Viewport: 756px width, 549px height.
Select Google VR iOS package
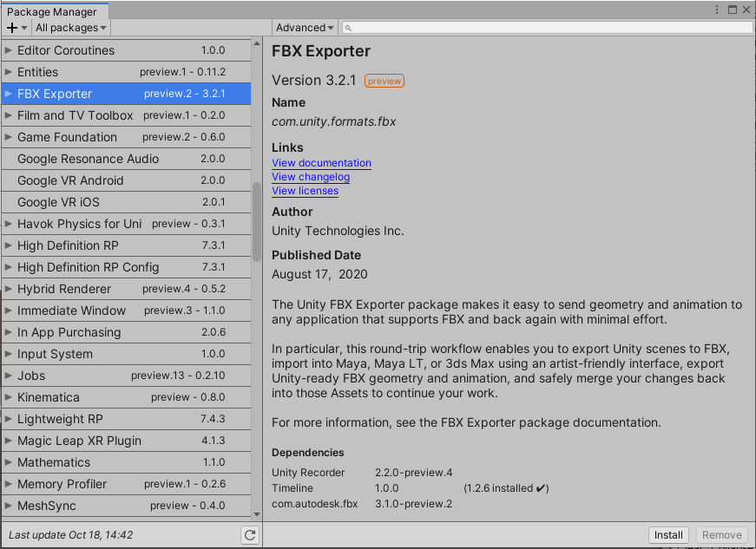[127, 202]
